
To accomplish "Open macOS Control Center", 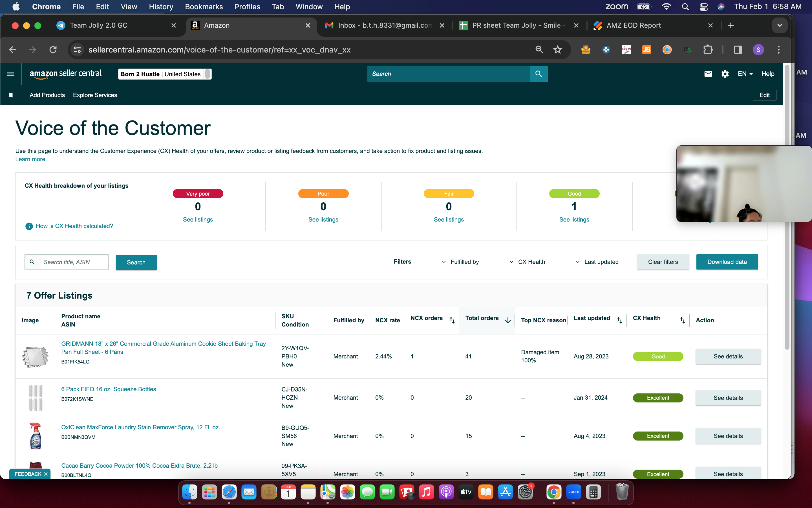I will 703,7.
